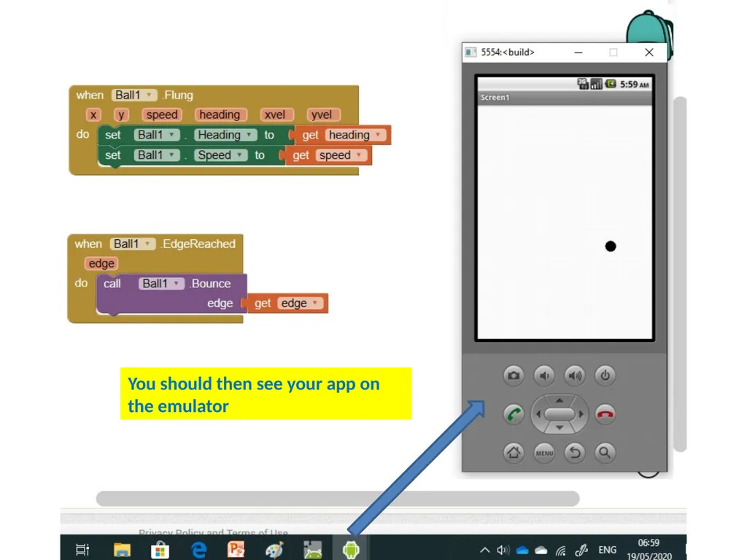Open the taskbar clock showing 06:59
The height and width of the screenshot is (560, 747).
(x=649, y=549)
